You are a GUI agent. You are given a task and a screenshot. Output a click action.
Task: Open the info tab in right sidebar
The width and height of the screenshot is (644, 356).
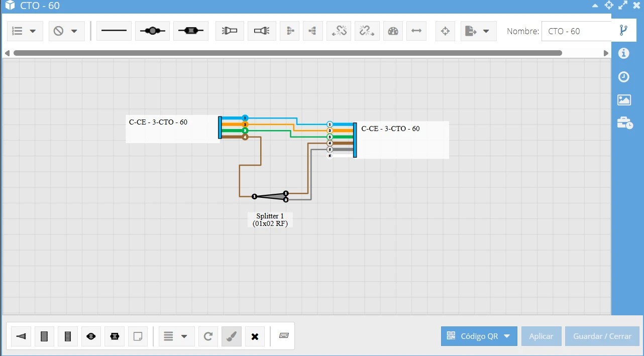coord(623,53)
